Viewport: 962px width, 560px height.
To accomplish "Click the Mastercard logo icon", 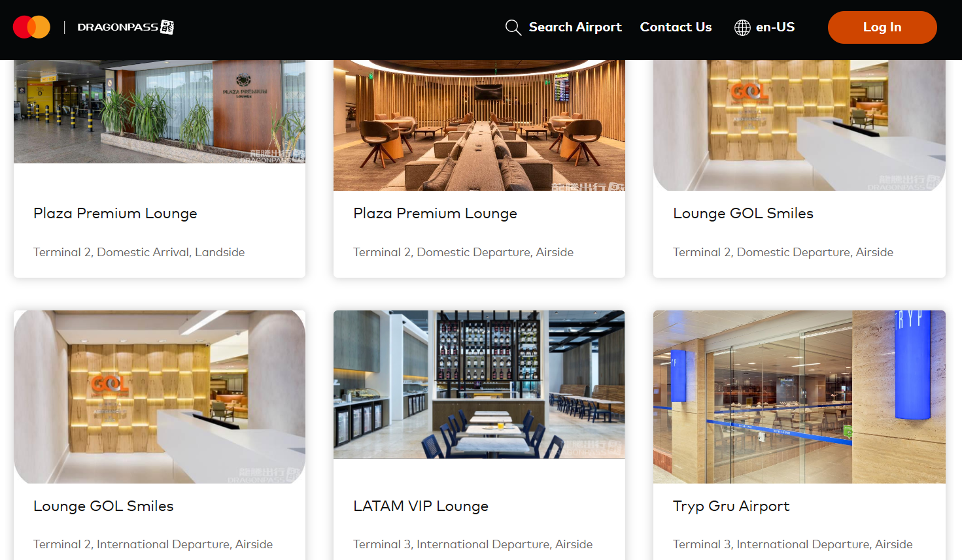I will (x=31, y=27).
